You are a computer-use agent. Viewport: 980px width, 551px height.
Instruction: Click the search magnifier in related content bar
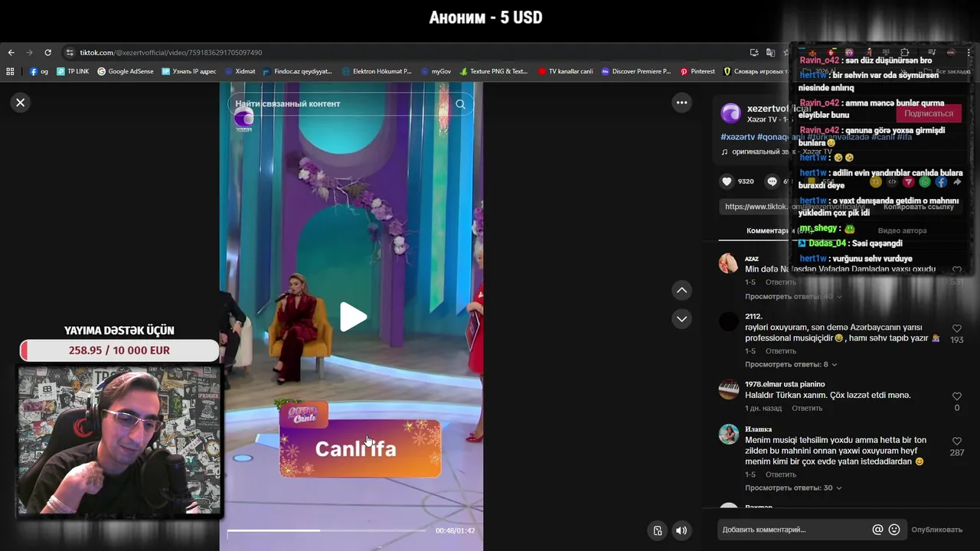point(460,104)
